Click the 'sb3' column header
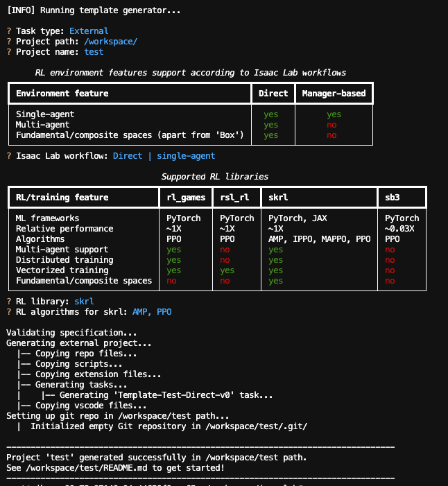The height and width of the screenshot is (486, 448). click(x=393, y=198)
